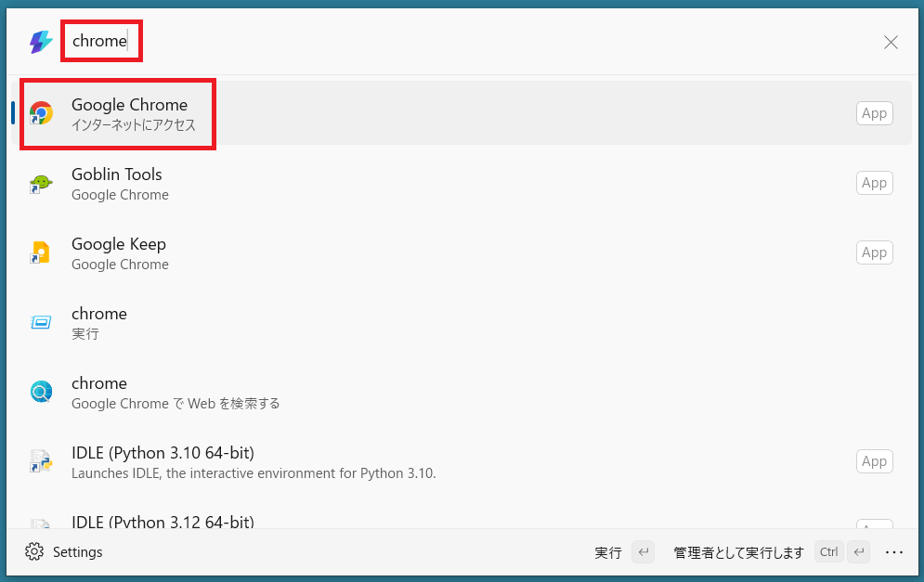Select the chrome 実行 run command result

(462, 322)
